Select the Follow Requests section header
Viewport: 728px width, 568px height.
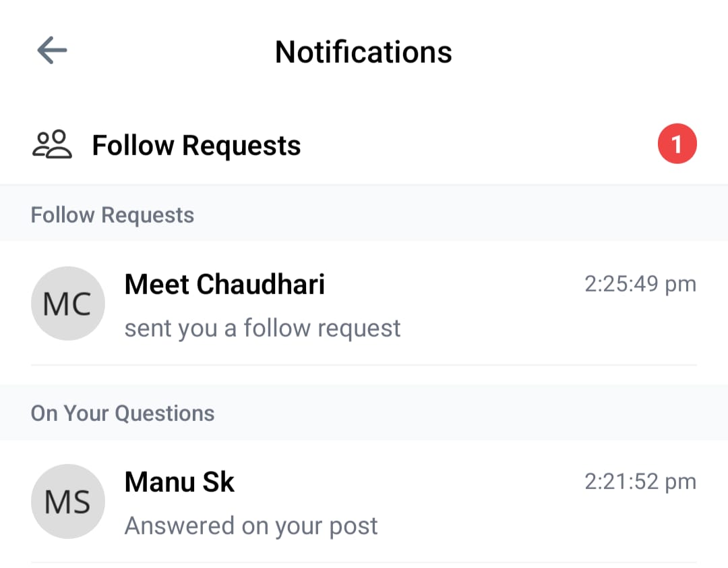[112, 214]
